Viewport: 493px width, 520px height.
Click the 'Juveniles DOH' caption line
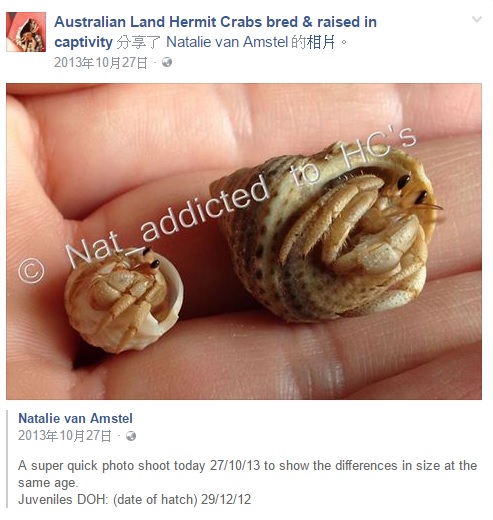click(x=134, y=499)
